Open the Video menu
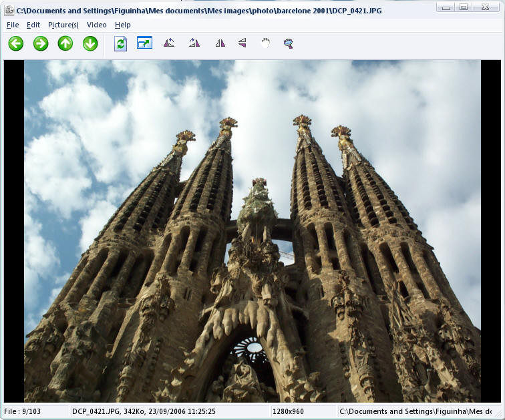The height and width of the screenshot is (420, 505). click(x=97, y=25)
